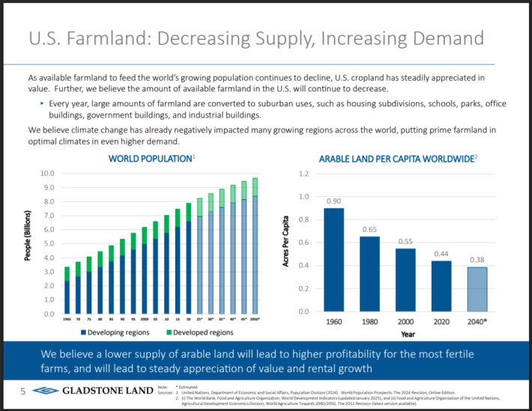The image size is (532, 411).
Task: Select the green Developed regions legend swatch
Action: pos(171,331)
